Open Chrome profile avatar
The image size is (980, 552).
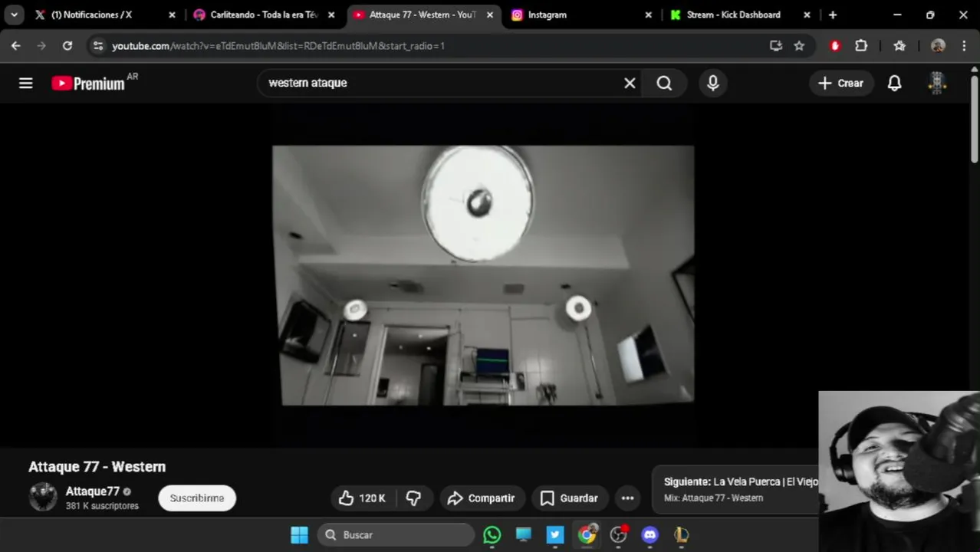[938, 46]
